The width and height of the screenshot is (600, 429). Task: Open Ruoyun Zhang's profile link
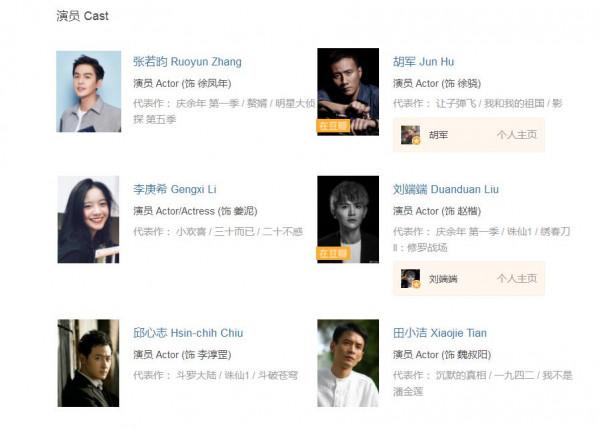[187, 62]
